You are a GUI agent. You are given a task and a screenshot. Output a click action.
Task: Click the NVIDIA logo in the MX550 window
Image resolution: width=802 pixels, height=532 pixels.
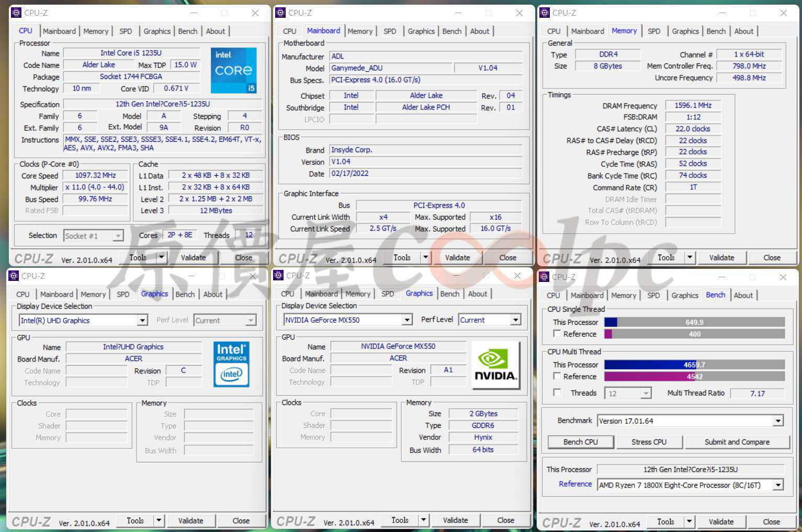pos(495,365)
